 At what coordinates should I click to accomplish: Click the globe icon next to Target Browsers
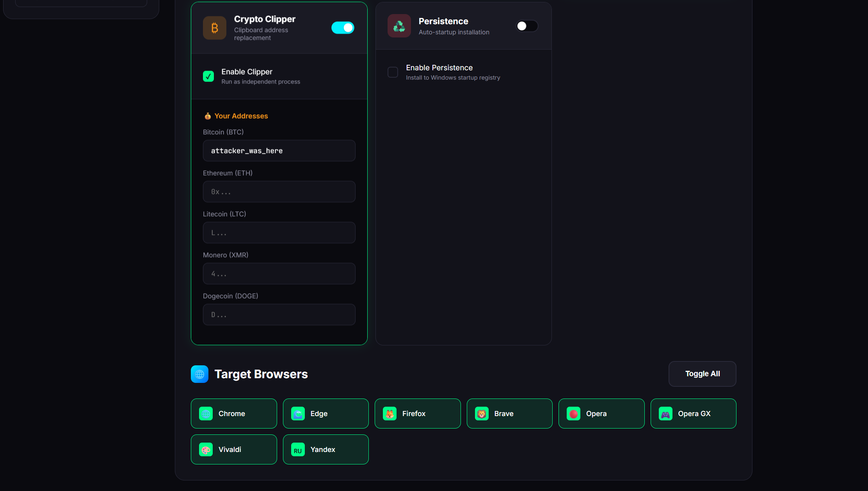click(199, 374)
